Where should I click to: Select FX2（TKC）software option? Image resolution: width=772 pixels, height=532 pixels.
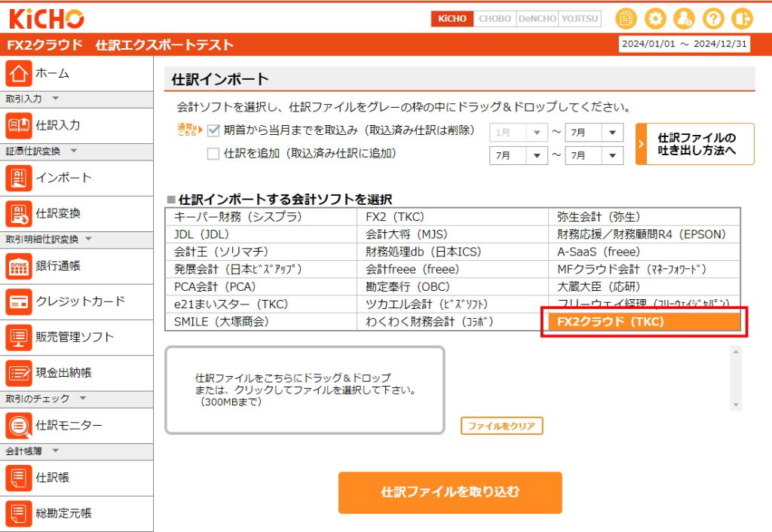pyautogui.click(x=452, y=217)
